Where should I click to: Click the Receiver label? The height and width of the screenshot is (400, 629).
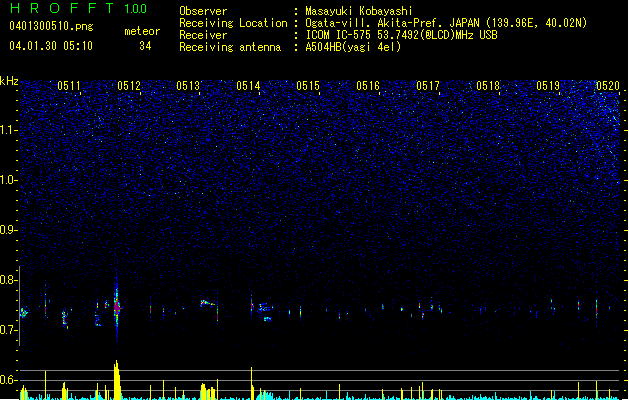pyautogui.click(x=203, y=35)
